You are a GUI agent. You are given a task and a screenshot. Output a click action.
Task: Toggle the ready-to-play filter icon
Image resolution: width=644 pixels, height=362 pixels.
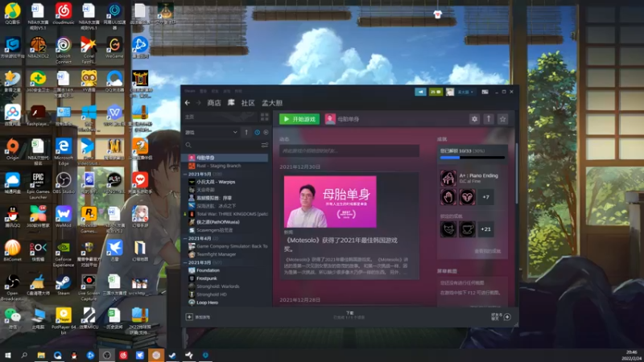266,132
